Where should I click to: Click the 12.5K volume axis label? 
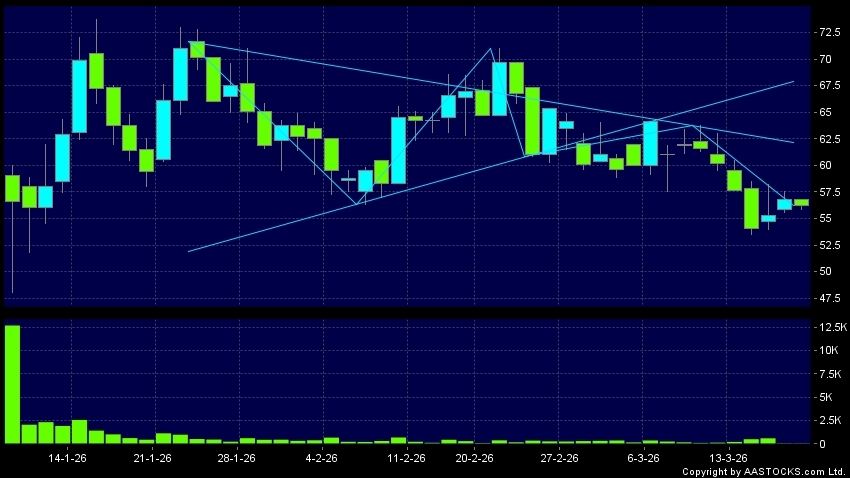click(x=832, y=328)
